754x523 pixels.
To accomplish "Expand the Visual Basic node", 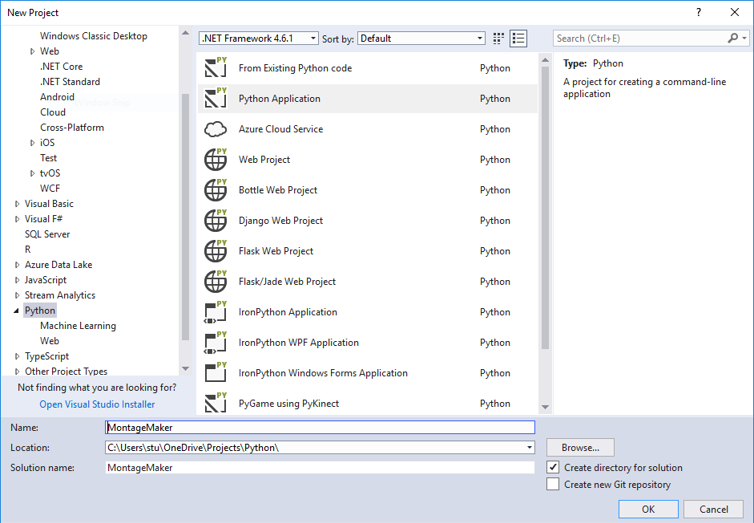I will click(x=17, y=204).
